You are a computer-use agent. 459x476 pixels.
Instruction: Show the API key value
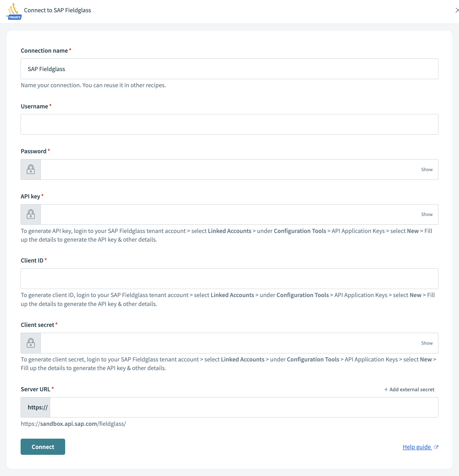[x=427, y=214]
